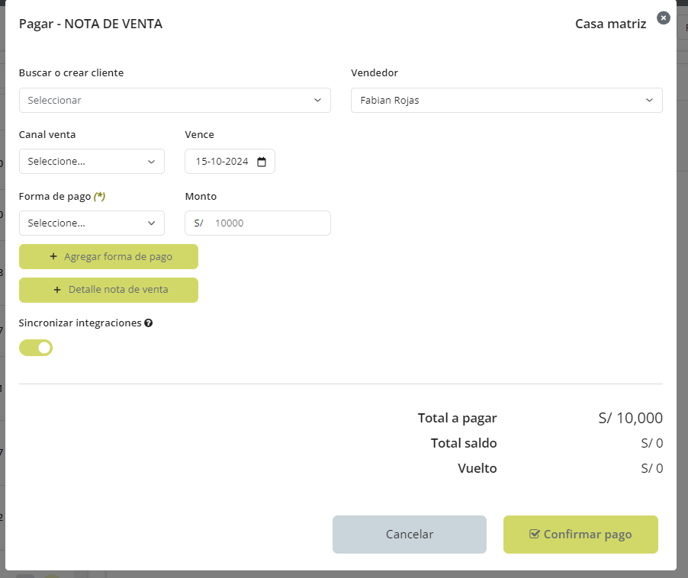Click Detalle nota de venta button
Screen dimensions: 688x578
tap(108, 290)
